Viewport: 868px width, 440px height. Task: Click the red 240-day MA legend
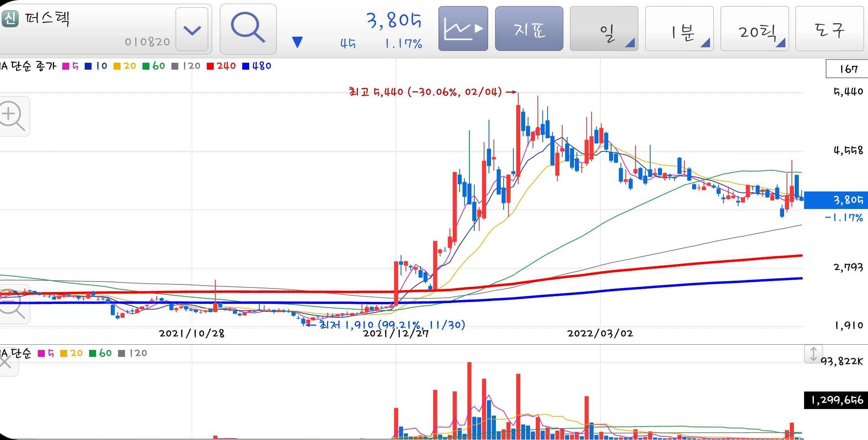click(x=221, y=66)
